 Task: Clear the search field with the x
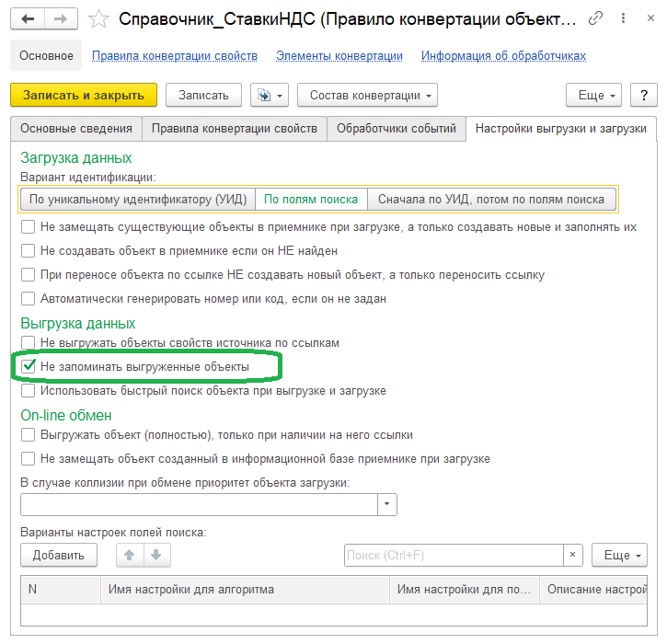pos(572,555)
